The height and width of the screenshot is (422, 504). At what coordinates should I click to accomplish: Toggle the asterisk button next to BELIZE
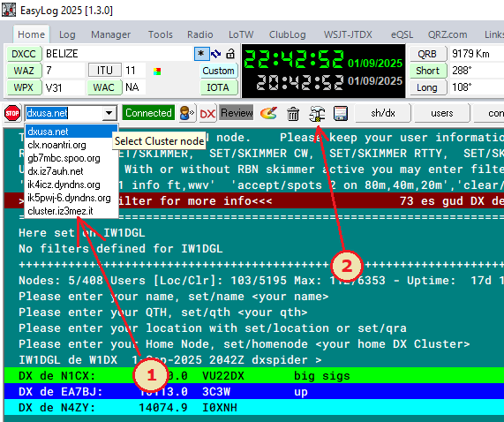coord(201,54)
